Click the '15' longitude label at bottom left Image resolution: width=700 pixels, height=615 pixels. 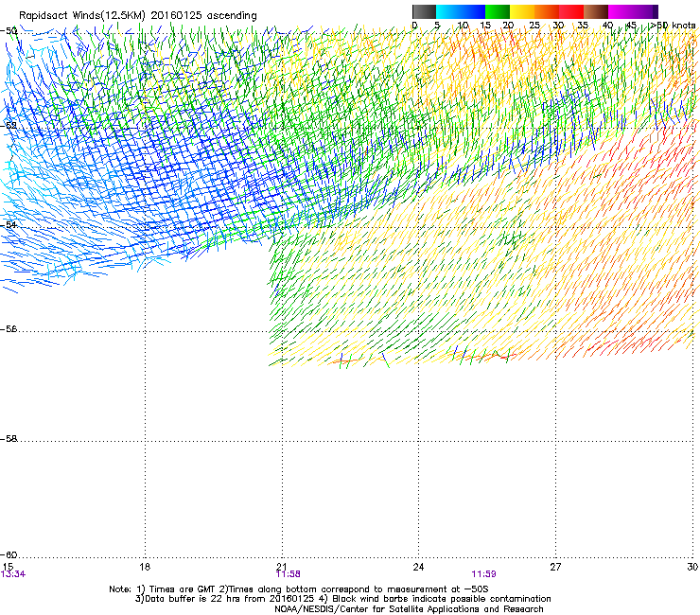pos(8,567)
